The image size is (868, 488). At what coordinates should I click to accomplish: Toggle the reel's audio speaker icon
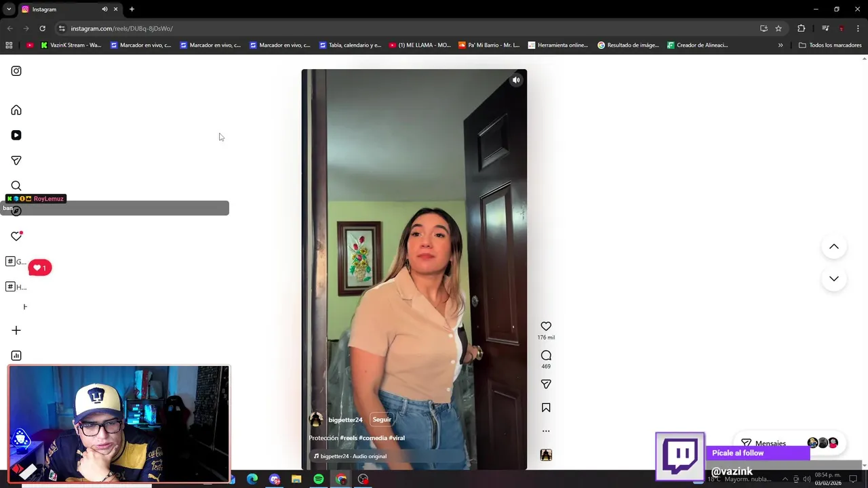516,80
